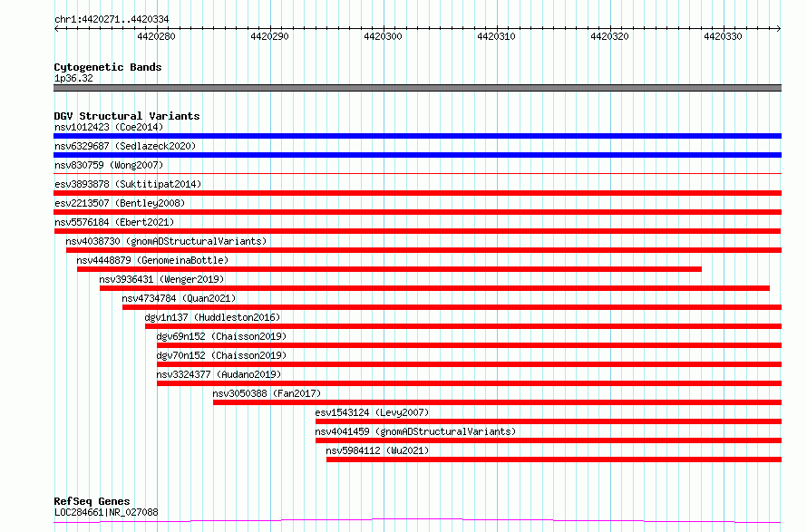
Task: Open nsv5576184 (Ebert2021) variant label
Action: click(114, 222)
